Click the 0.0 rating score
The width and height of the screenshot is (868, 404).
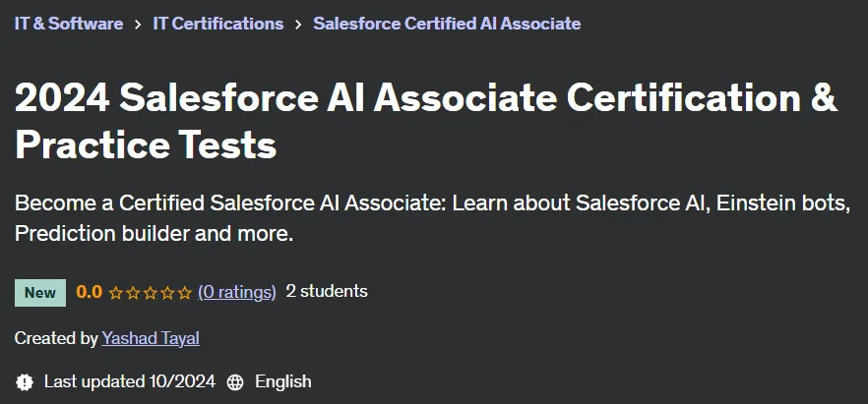tap(90, 292)
